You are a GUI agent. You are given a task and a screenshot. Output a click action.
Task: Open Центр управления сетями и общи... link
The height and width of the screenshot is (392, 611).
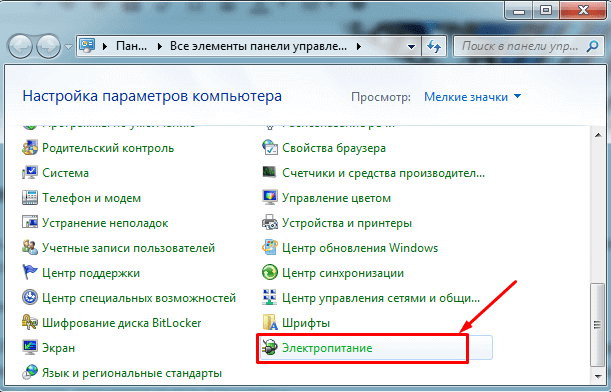[x=381, y=298]
